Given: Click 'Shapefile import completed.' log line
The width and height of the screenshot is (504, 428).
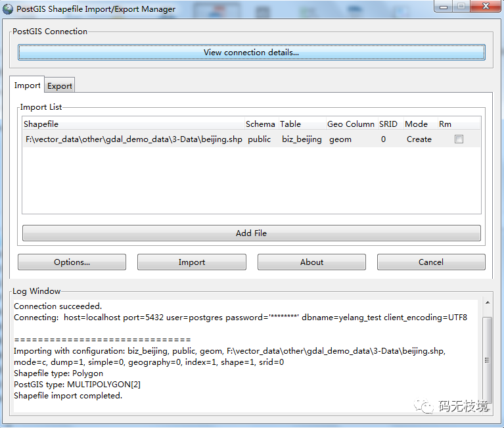Looking at the screenshot, I should click(x=68, y=396).
